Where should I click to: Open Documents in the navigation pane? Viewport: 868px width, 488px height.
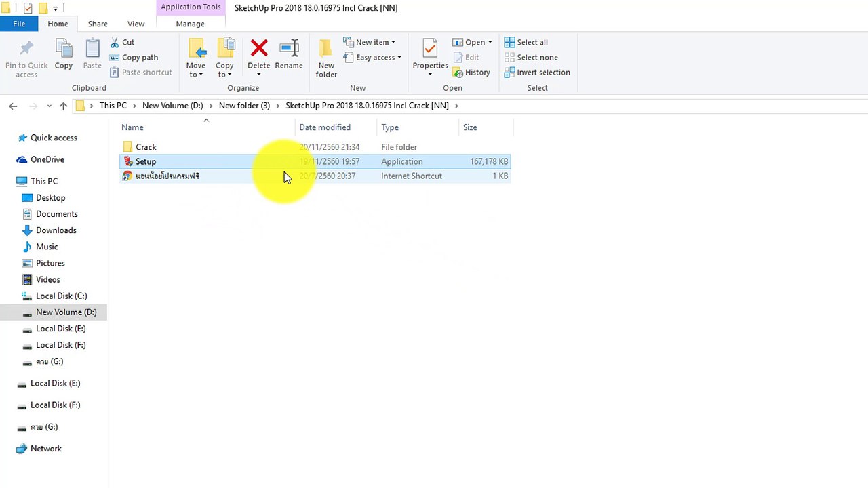point(57,214)
